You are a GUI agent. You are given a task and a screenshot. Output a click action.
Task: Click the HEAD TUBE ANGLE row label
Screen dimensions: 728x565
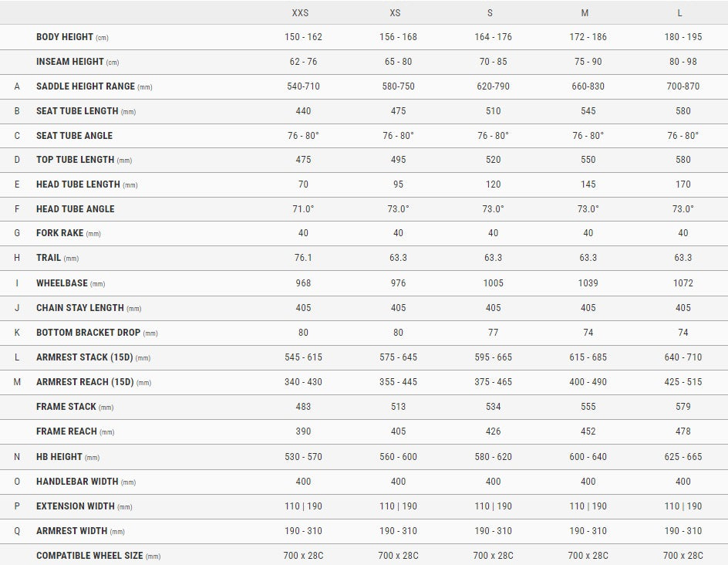pos(75,209)
